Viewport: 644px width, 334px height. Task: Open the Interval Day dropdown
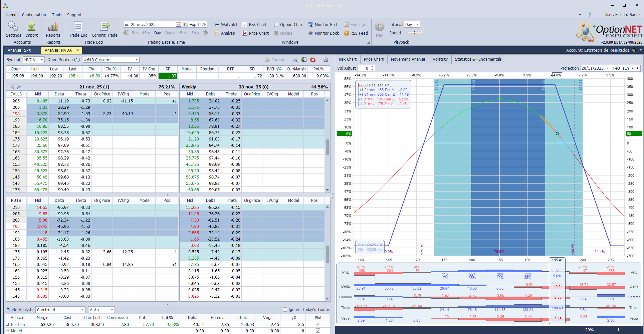417,24
